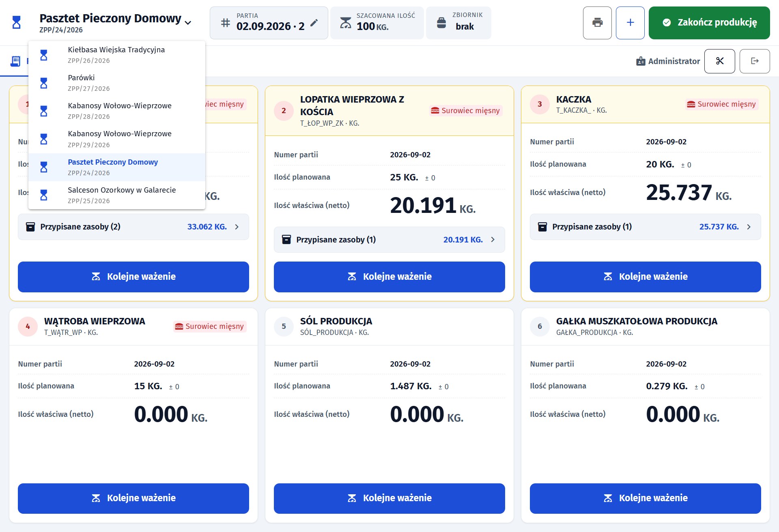Image resolution: width=779 pixels, height=532 pixels.
Task: Click the logout exit icon button
Action: pyautogui.click(x=755, y=61)
